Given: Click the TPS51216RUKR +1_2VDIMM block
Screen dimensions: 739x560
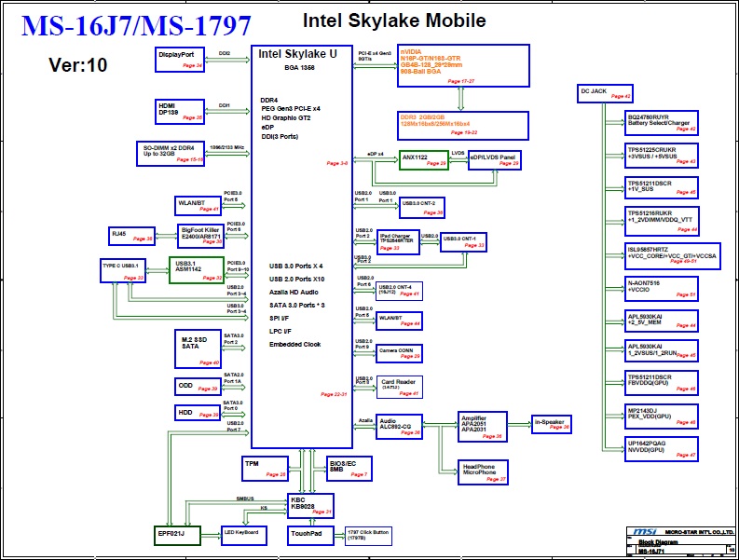Looking at the screenshot, I should [x=663, y=221].
